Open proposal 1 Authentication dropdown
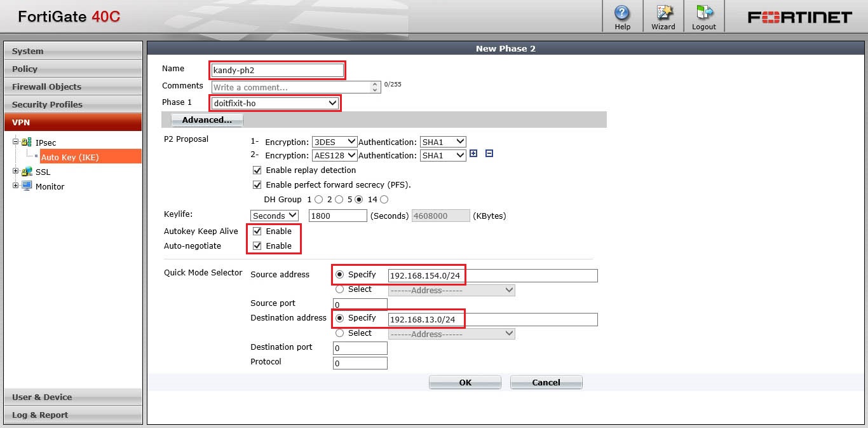This screenshot has height=428, width=868. click(443, 142)
